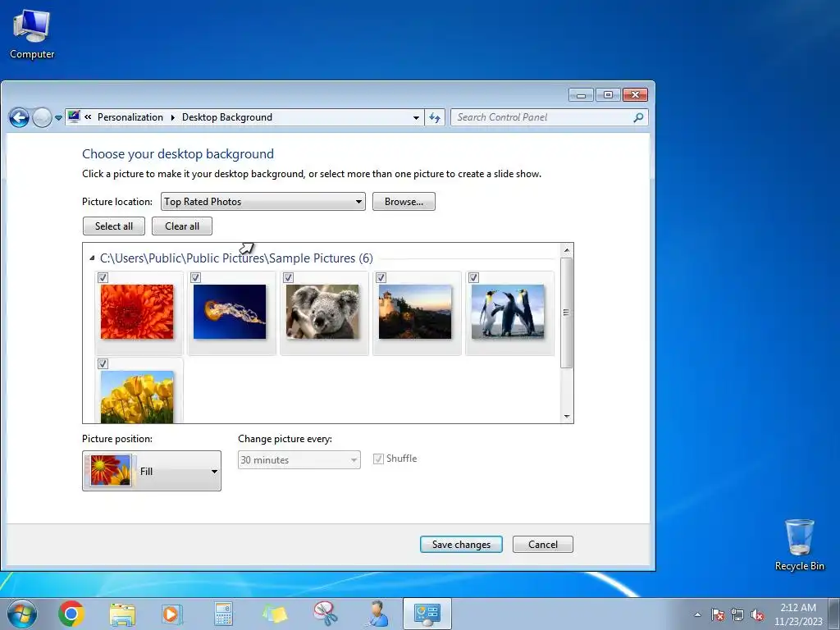Go to Personalization in the breadcrumb
This screenshot has width=840, height=630.
[130, 117]
